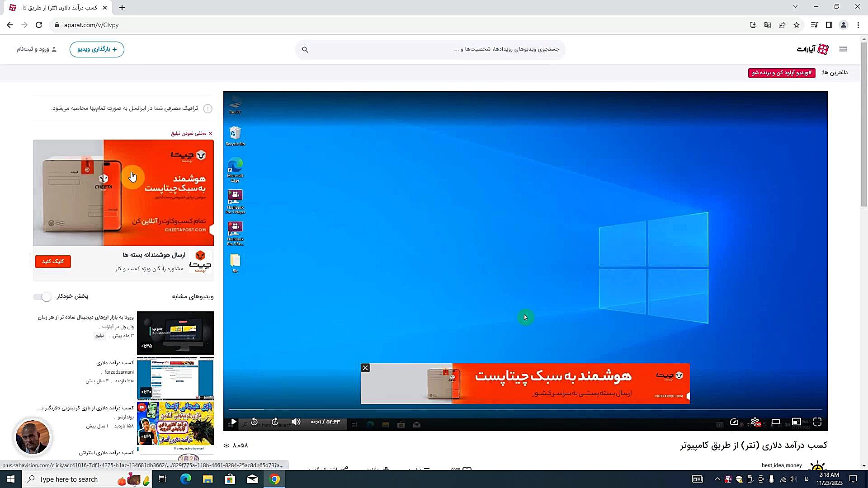Open File Explorer from the taskbar
This screenshot has height=488, width=868.
click(208, 479)
